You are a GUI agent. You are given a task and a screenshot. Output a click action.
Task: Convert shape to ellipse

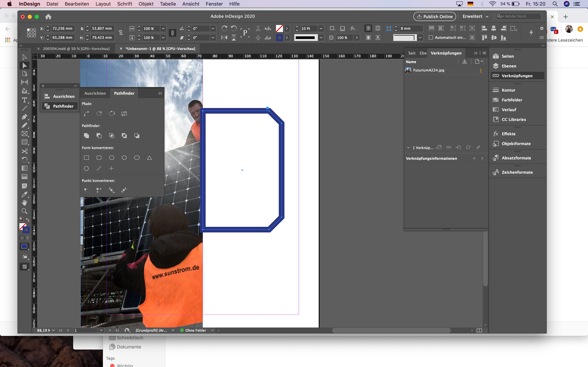137,158
